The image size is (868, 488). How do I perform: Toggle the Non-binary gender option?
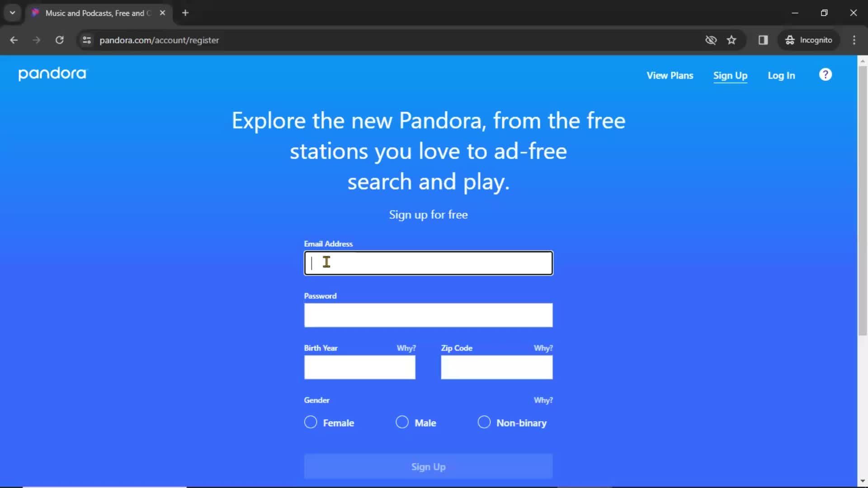[483, 422]
